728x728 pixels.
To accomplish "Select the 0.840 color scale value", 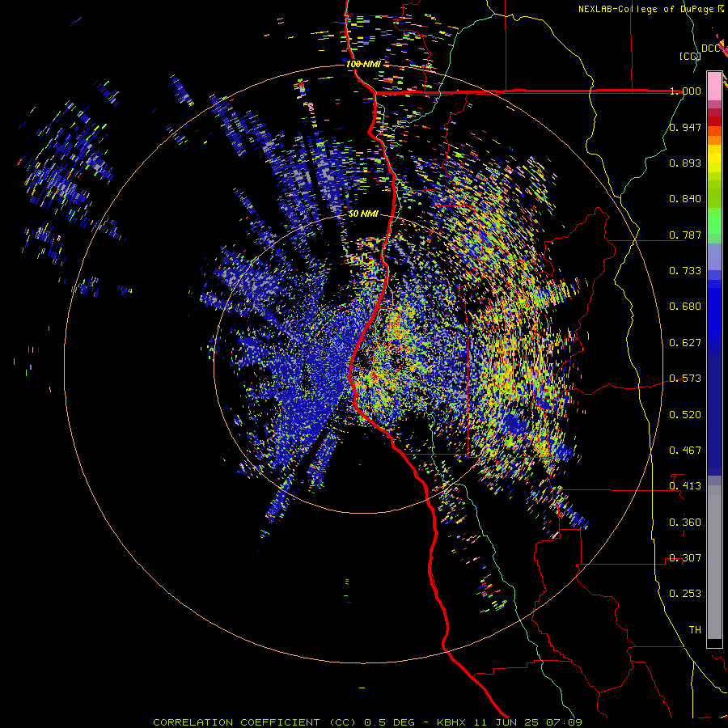I will [685, 199].
